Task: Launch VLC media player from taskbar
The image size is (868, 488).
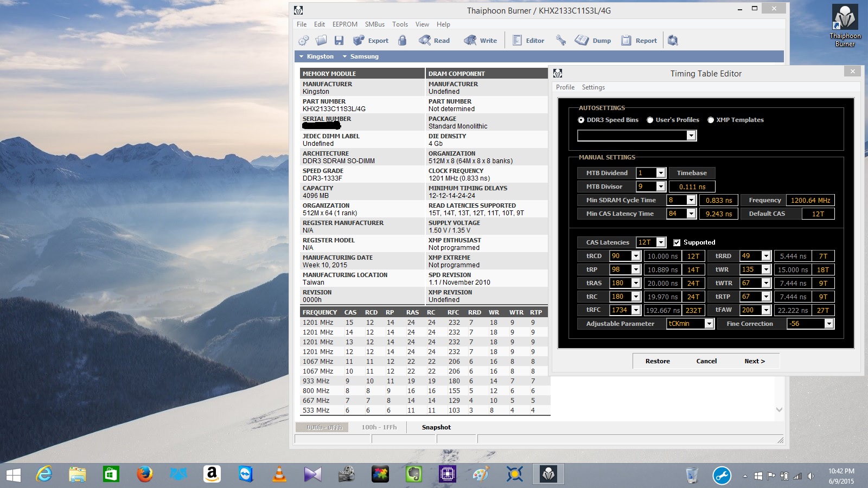Action: point(279,474)
